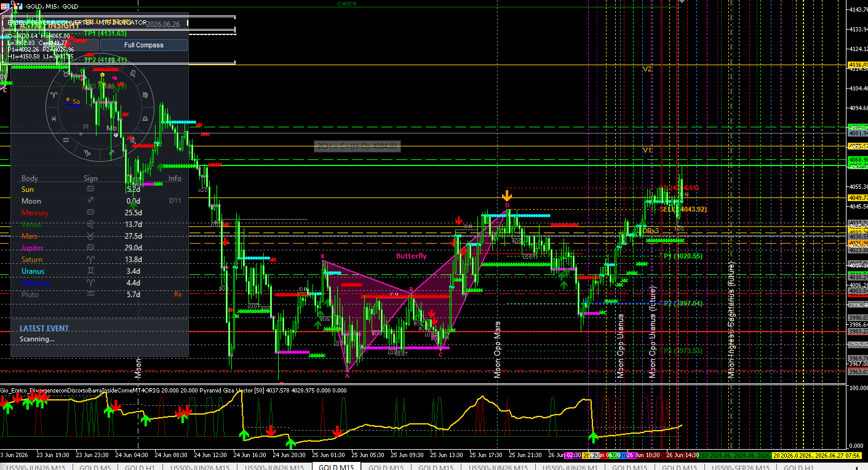
Task: Click the CHOCH label at the chart top
Action: [346, 4]
